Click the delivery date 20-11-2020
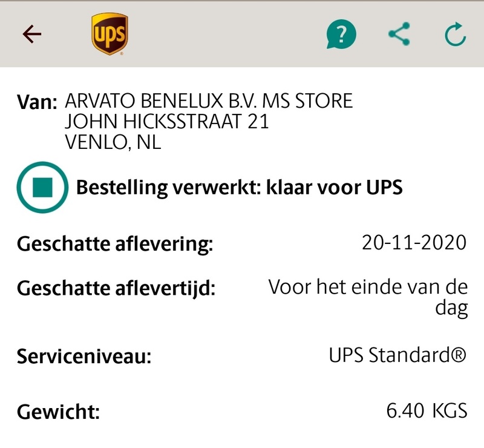 pyautogui.click(x=414, y=243)
